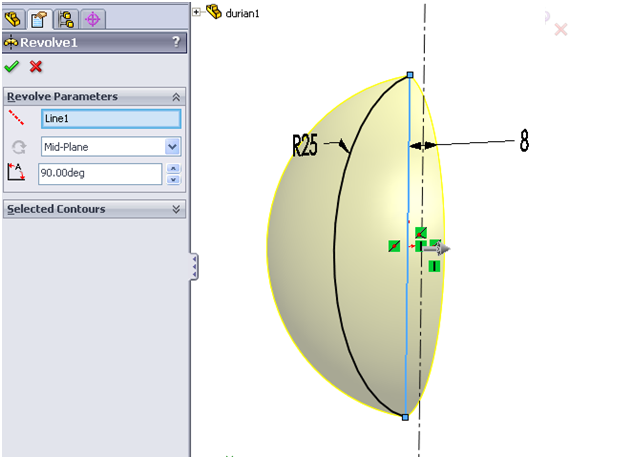Viewport: 640px width, 459px height.
Task: Increase the revolve angle with up arrow
Action: click(x=173, y=168)
